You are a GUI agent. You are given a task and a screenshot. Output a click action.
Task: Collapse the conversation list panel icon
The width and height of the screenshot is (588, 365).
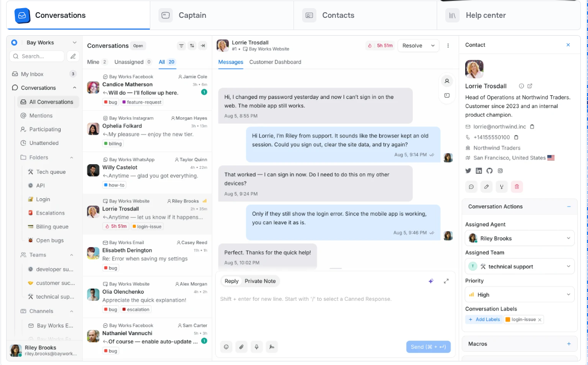(x=203, y=46)
